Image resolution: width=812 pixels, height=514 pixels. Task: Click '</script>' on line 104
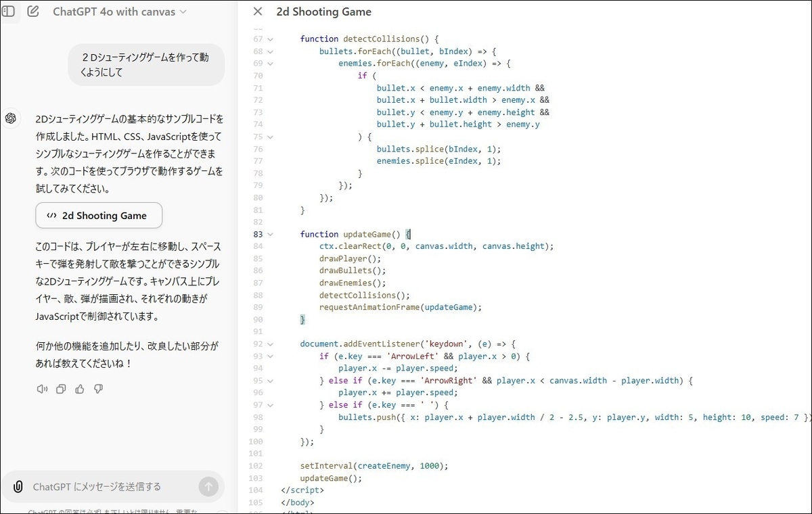pyautogui.click(x=302, y=490)
